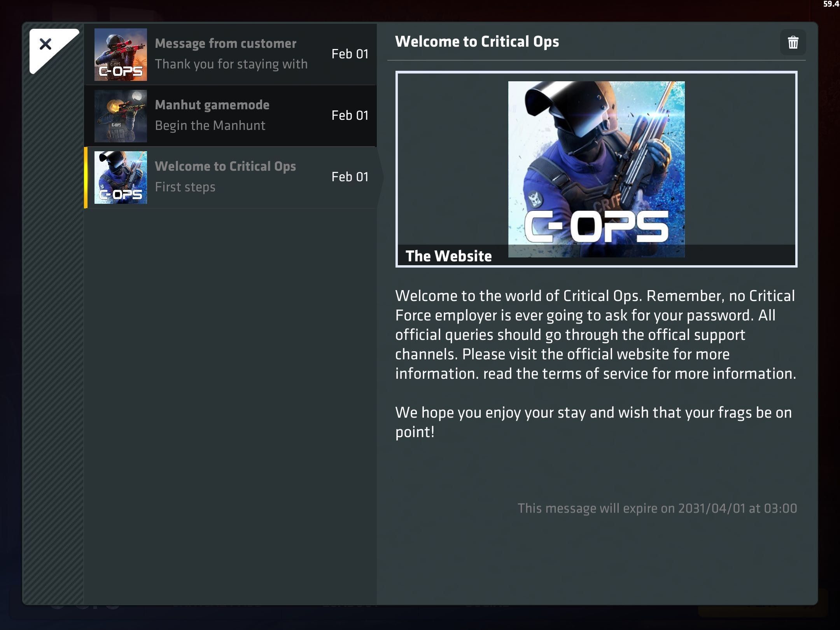This screenshot has height=630, width=840.
Task: Click the 'Welcome to Critical Ops' heading
Action: tap(477, 42)
